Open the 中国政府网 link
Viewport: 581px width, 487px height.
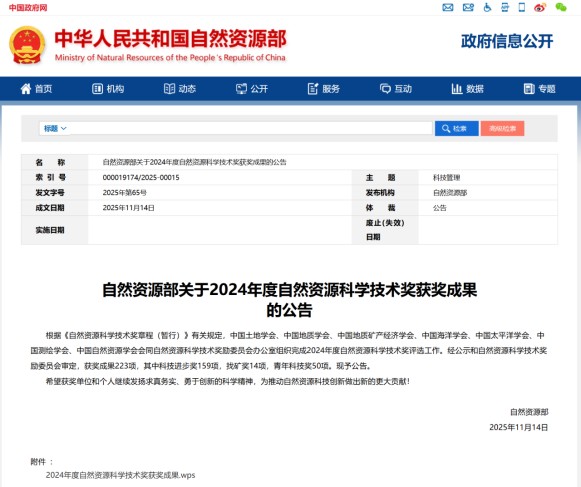click(x=28, y=7)
